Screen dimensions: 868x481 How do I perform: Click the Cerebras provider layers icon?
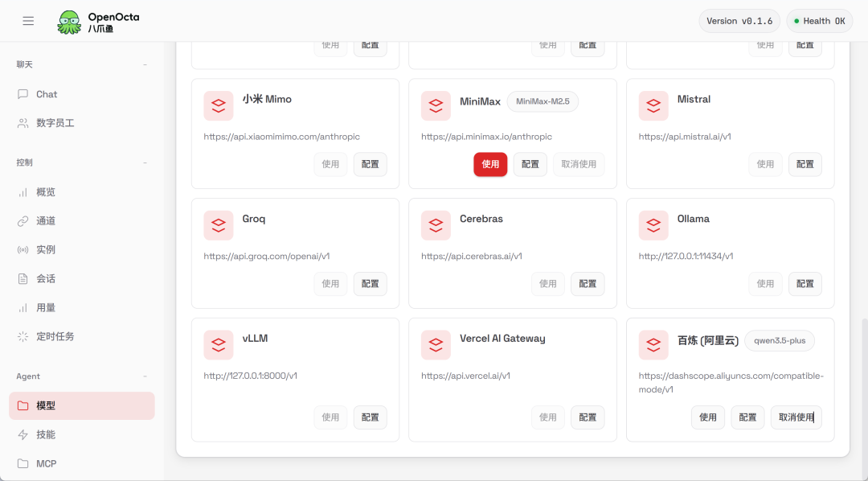click(436, 225)
